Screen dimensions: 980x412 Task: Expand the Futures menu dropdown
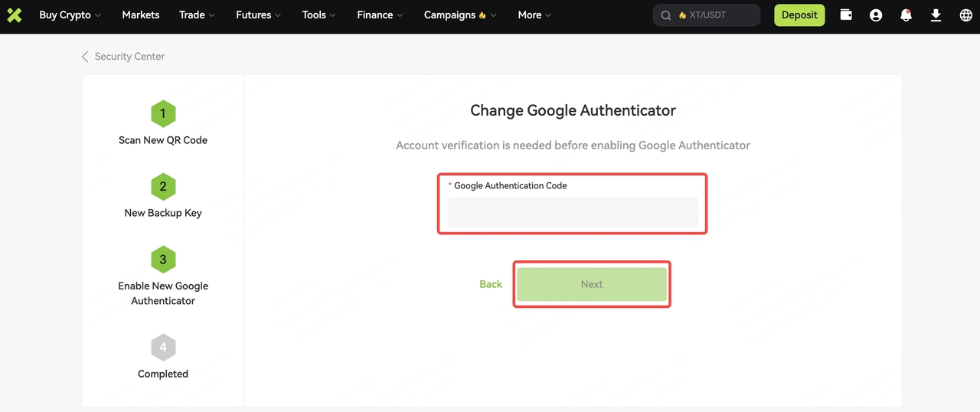tap(258, 15)
